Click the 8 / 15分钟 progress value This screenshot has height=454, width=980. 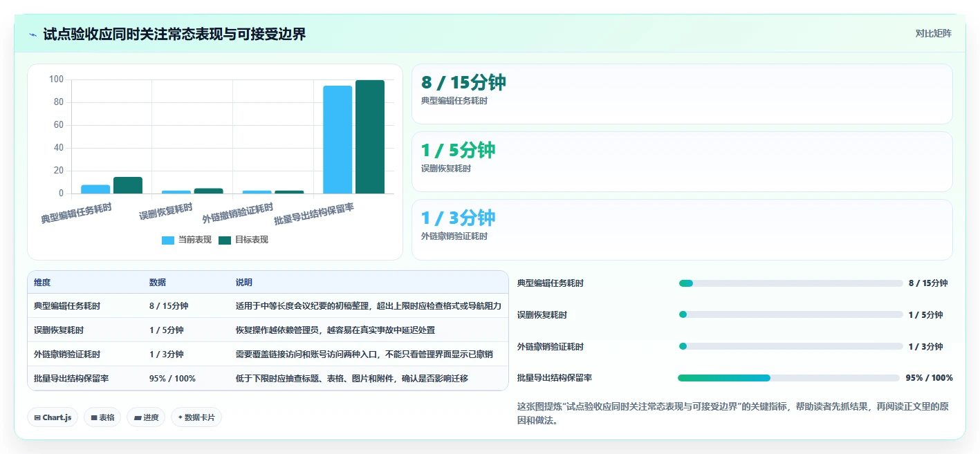pyautogui.click(x=928, y=283)
